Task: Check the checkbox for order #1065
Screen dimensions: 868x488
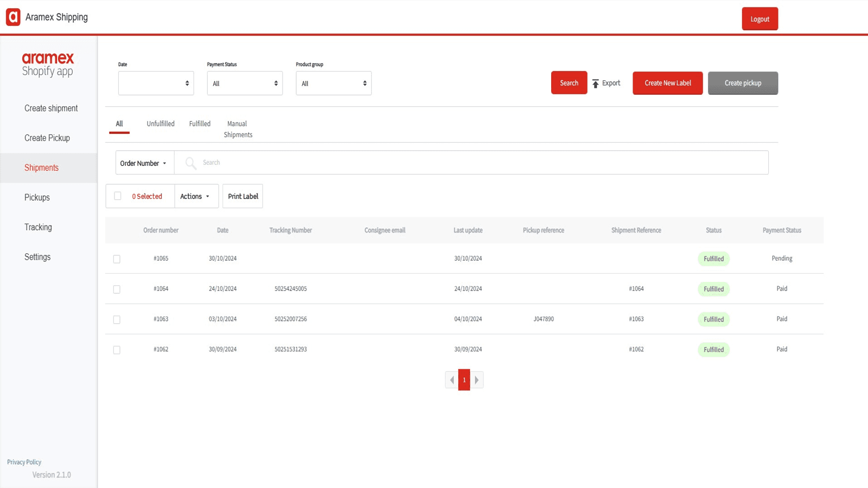Action: click(x=117, y=259)
